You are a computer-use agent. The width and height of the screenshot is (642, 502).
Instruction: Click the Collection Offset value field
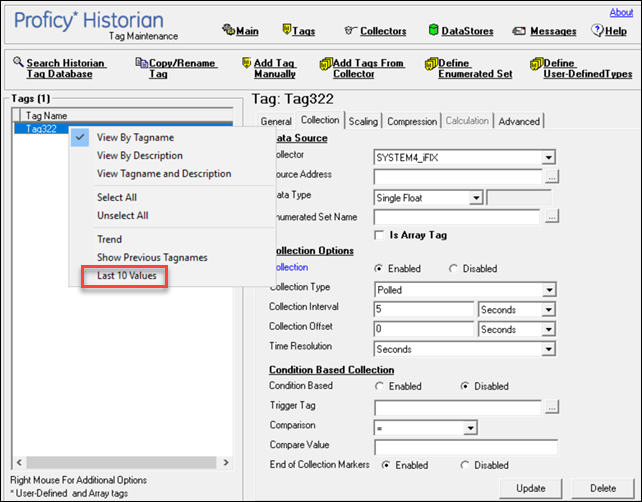[x=423, y=329]
